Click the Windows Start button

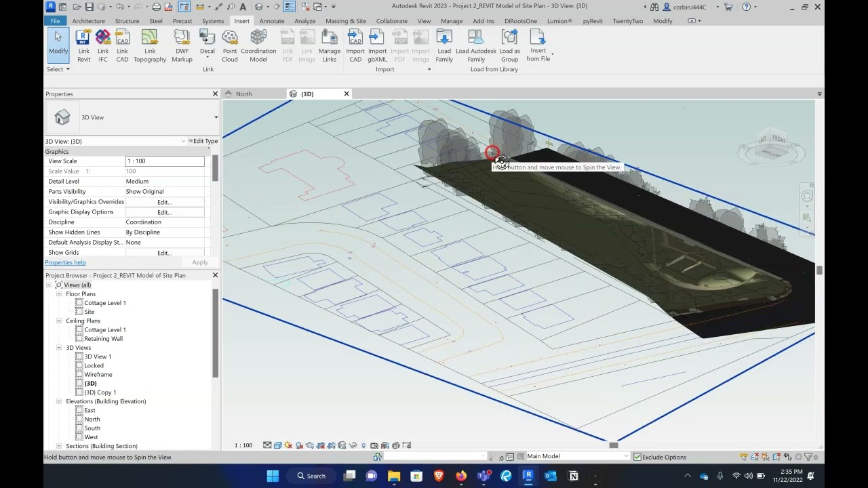273,476
